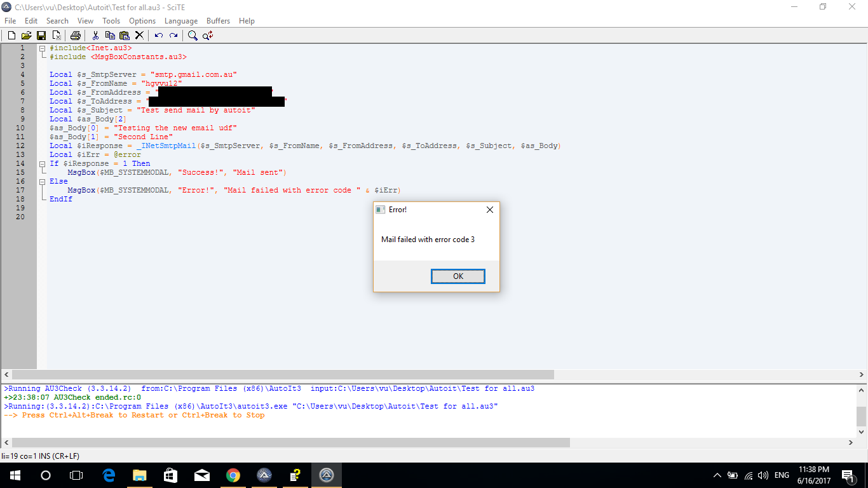Click the Paste clipboard icon
This screenshot has width=868, height=488.
coord(125,36)
